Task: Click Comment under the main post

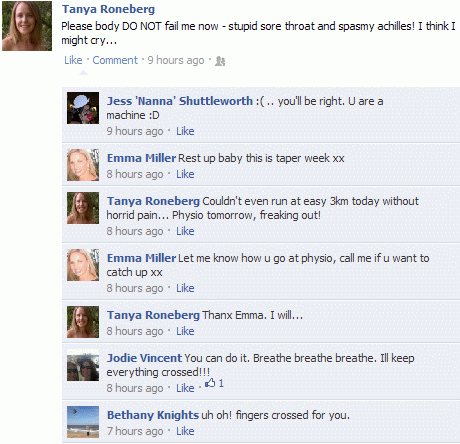Action: 115,60
